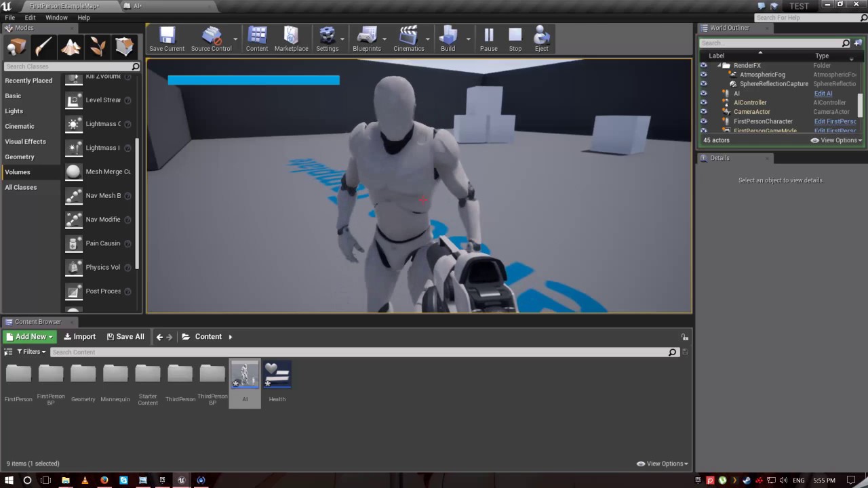This screenshot has width=868, height=488.
Task: Open World Outliner View Options
Action: pos(837,140)
